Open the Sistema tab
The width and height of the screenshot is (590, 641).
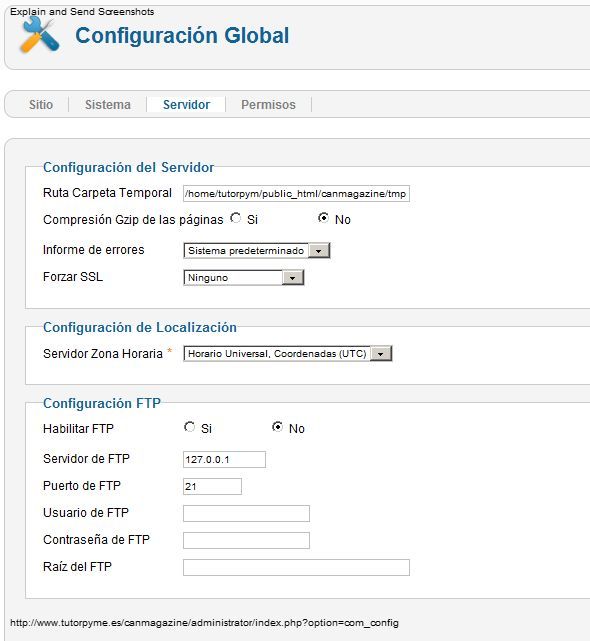tap(108, 105)
